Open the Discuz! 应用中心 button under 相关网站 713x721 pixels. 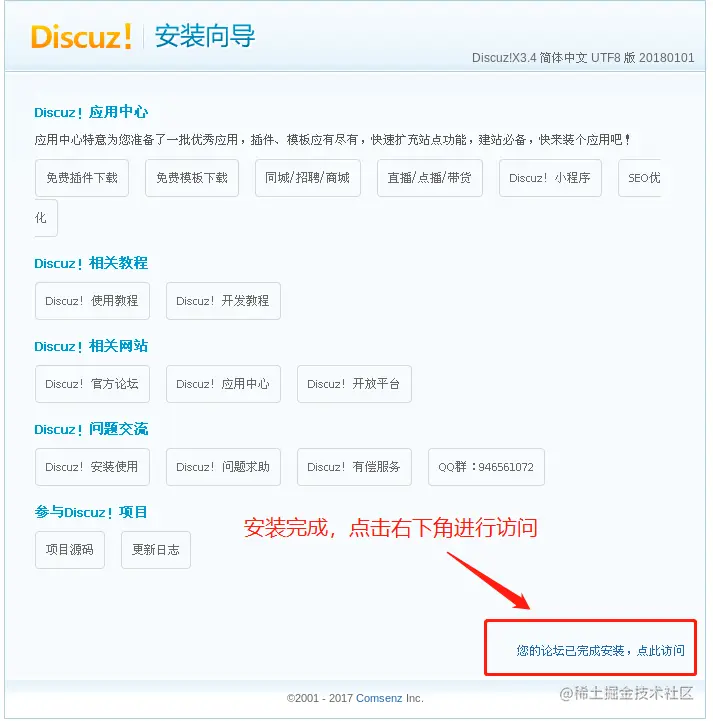click(223, 384)
